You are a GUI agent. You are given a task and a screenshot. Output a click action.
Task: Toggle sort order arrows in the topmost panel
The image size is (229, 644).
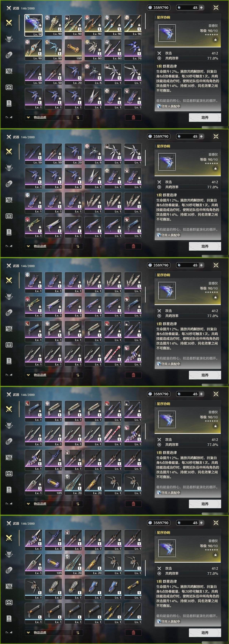(78, 118)
